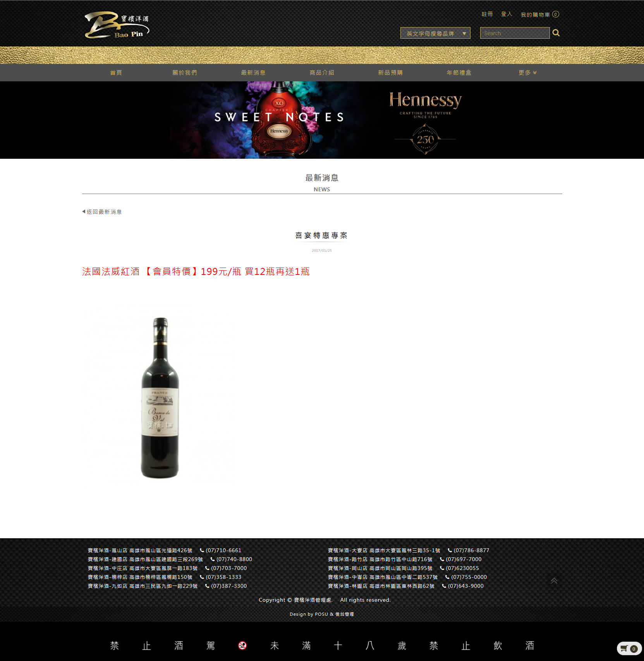Viewport: 644px width, 661px height.
Task: Click the Bao Pin logo
Action: 117,25
